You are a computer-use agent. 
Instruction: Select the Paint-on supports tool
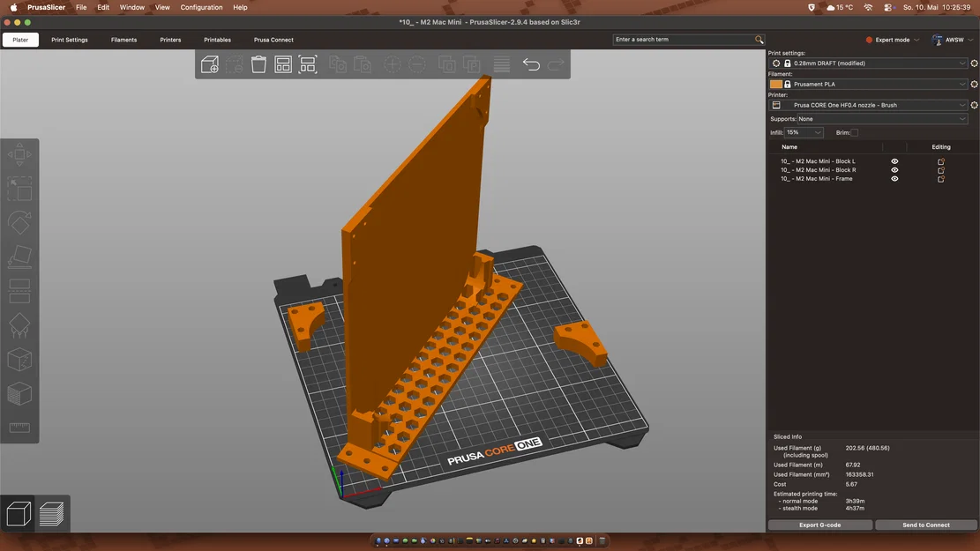[19, 325]
